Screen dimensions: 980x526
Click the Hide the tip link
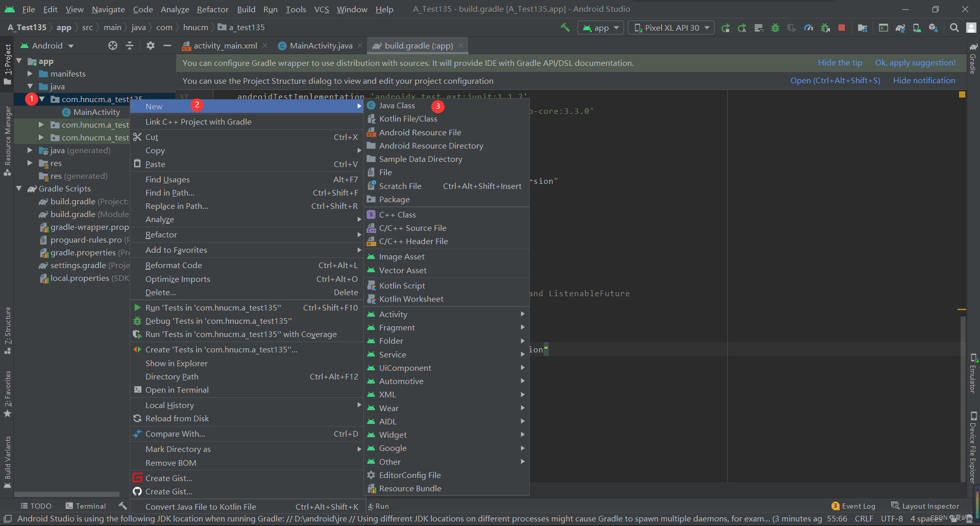click(x=840, y=62)
